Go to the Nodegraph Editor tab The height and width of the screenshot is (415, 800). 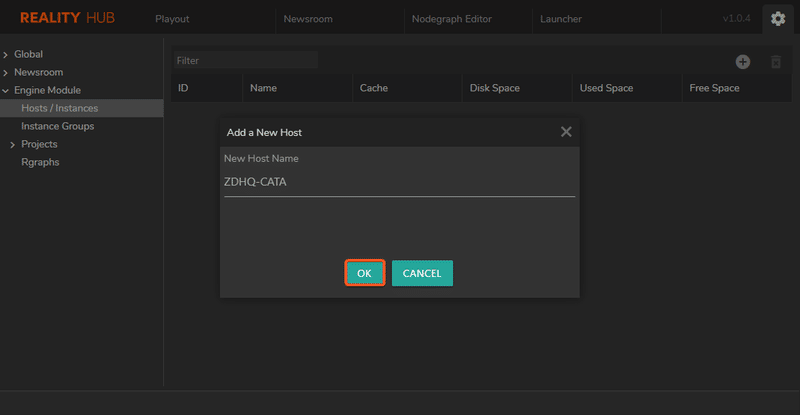450,19
